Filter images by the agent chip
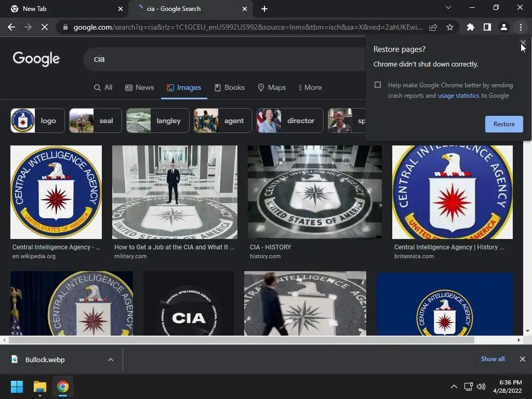Screen dimensions: 532x399 (223, 121)
